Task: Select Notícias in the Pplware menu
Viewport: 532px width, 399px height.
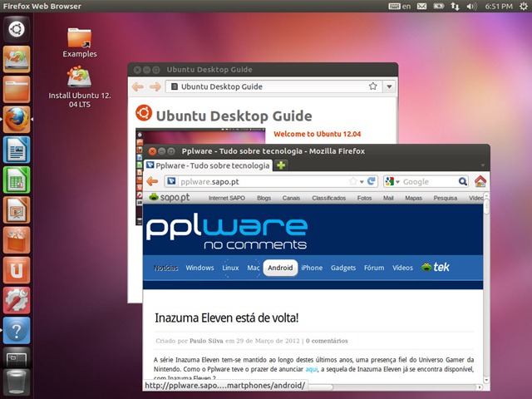Action: [x=165, y=268]
